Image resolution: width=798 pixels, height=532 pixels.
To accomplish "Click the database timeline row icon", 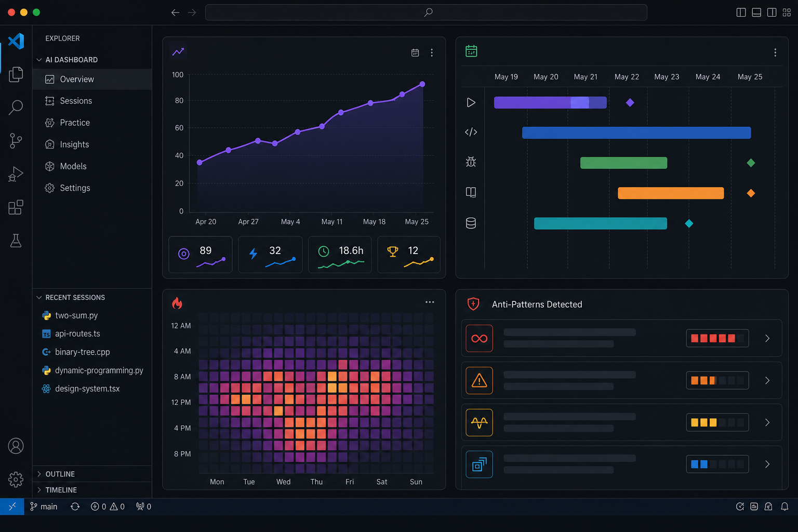I will click(x=471, y=223).
